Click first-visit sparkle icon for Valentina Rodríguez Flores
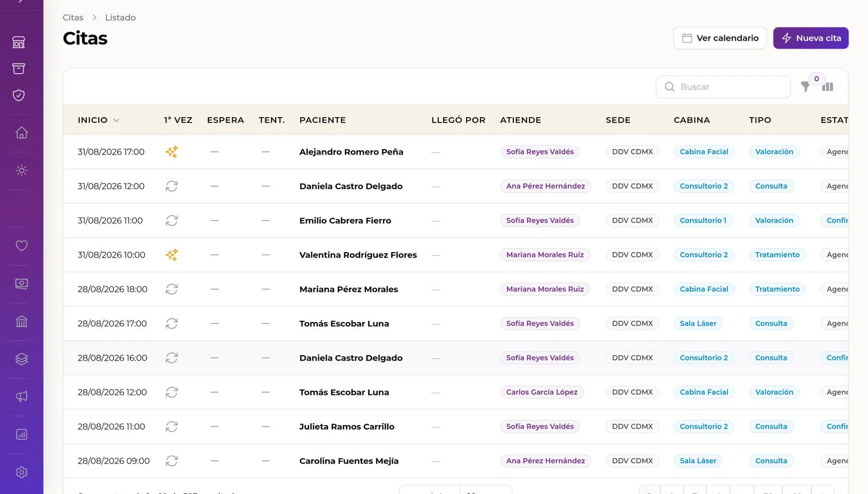868x494 pixels. pos(171,255)
